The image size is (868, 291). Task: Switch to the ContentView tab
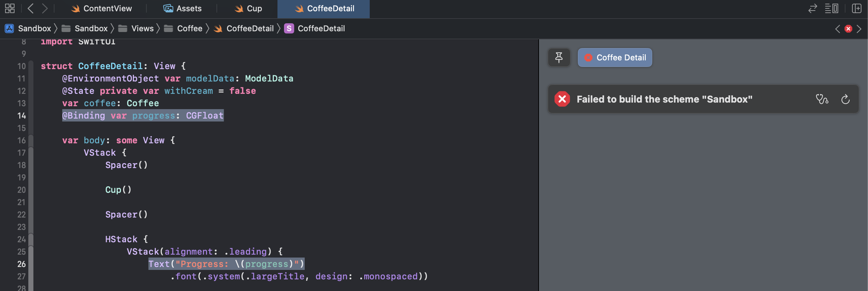[102, 8]
